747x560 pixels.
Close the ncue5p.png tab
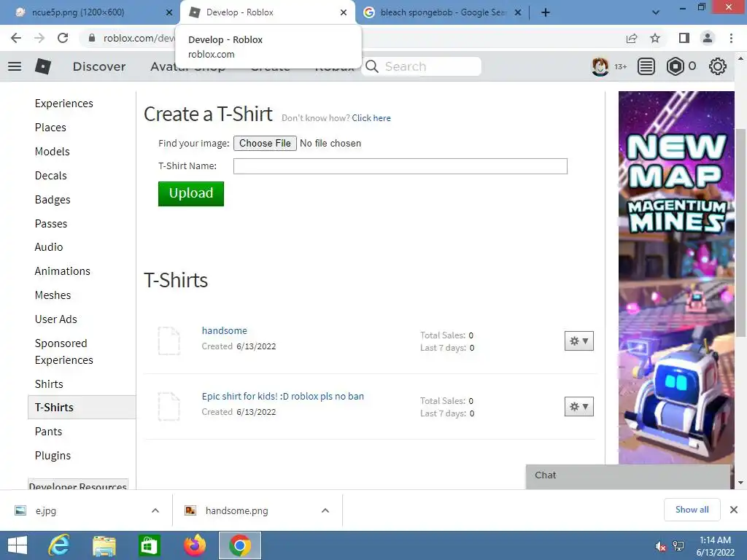point(169,12)
